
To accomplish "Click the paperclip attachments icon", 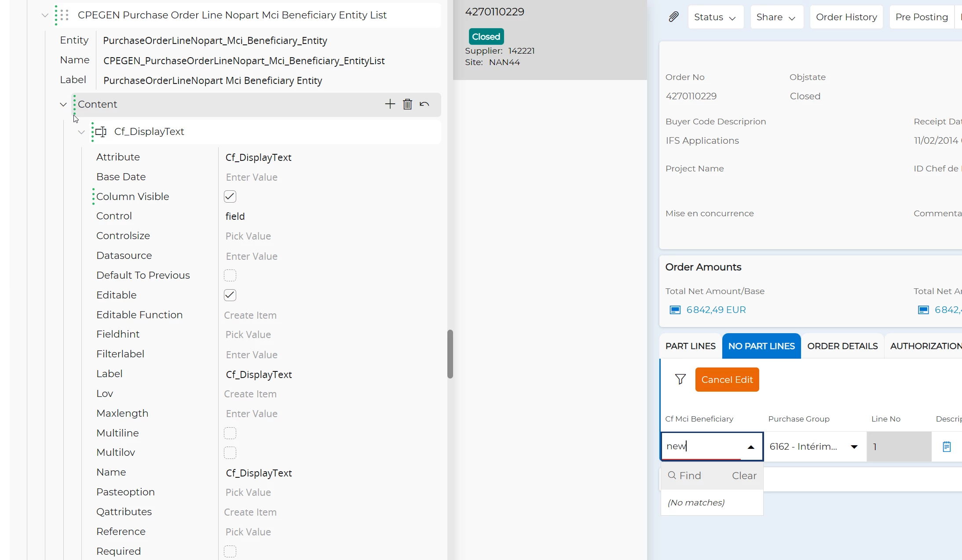I will [x=673, y=17].
